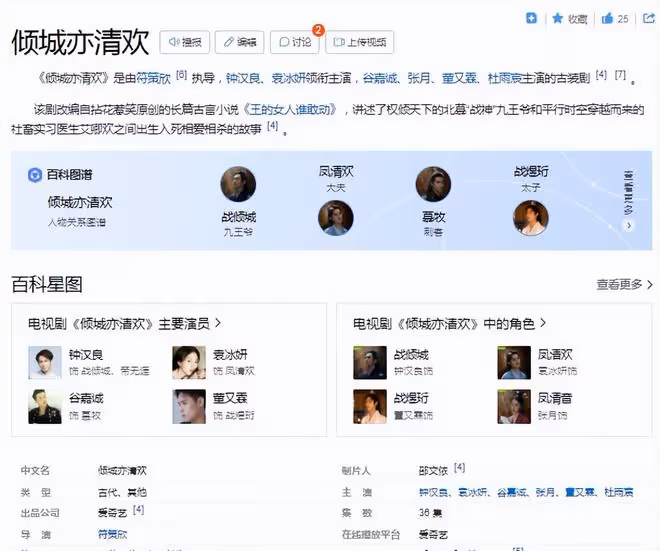The height and width of the screenshot is (551, 660).
Task: Open the 袁冰妍 link in intro paragraph
Action: click(x=289, y=78)
